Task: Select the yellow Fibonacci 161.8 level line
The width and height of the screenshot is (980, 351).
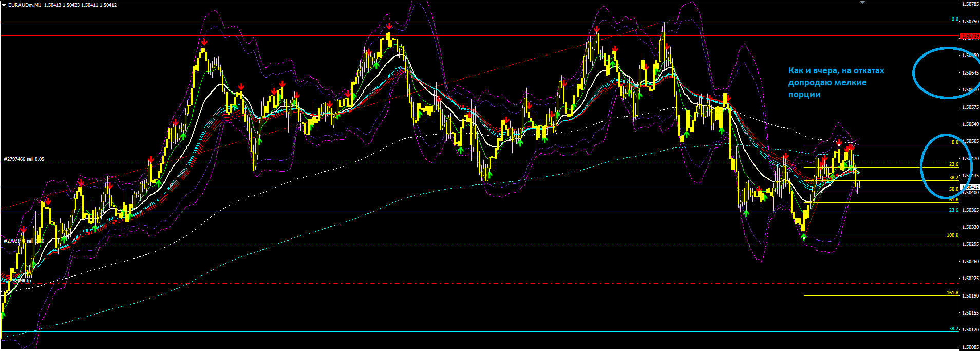Action: tap(881, 295)
